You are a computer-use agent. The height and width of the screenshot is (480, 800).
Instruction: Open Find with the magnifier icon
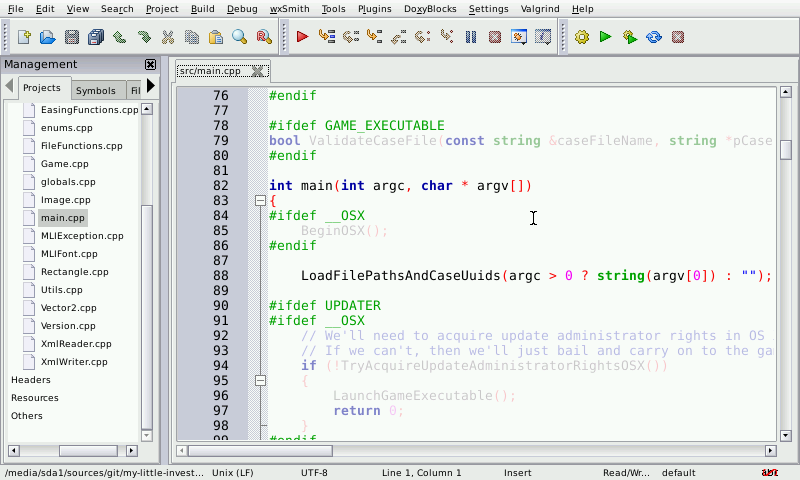coord(240,37)
